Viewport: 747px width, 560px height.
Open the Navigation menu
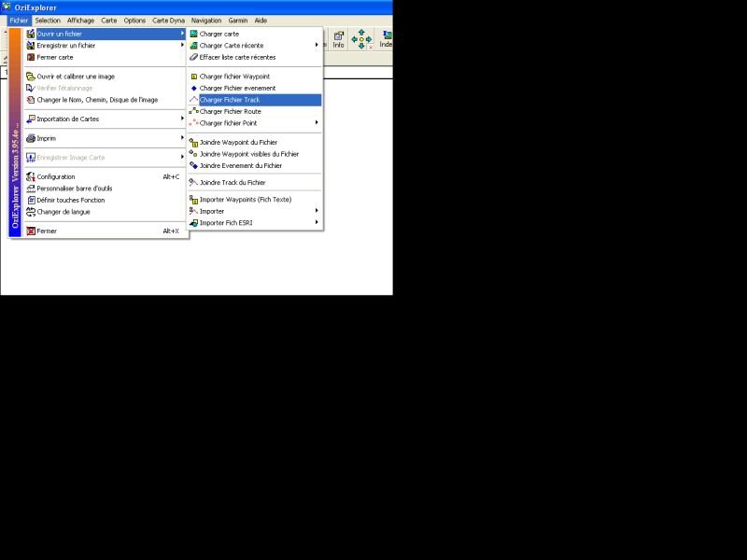pyautogui.click(x=206, y=21)
